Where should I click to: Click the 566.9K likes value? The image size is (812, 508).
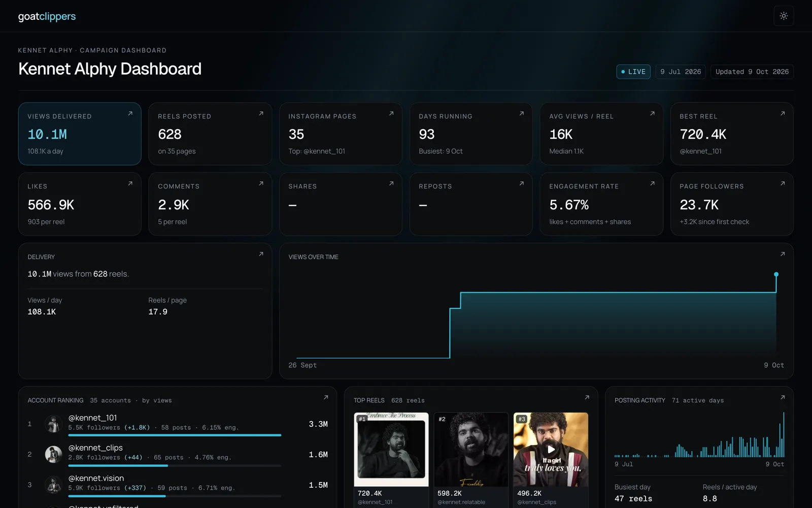pos(51,205)
